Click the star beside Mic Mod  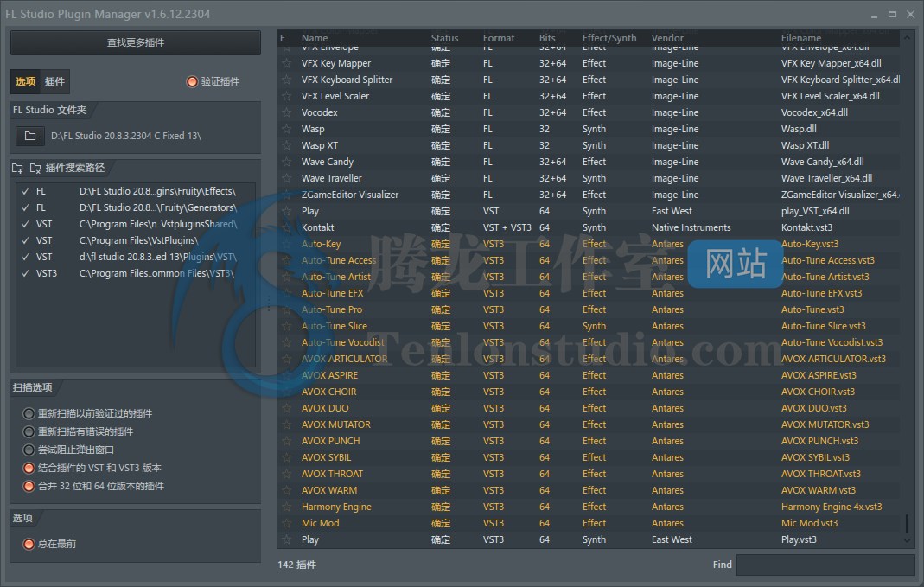[286, 523]
